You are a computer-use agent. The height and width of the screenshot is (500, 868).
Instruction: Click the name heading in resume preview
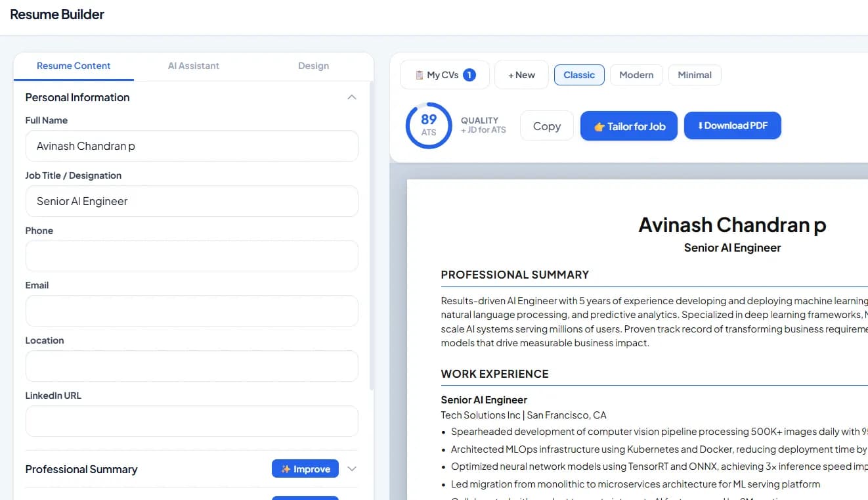click(x=732, y=225)
